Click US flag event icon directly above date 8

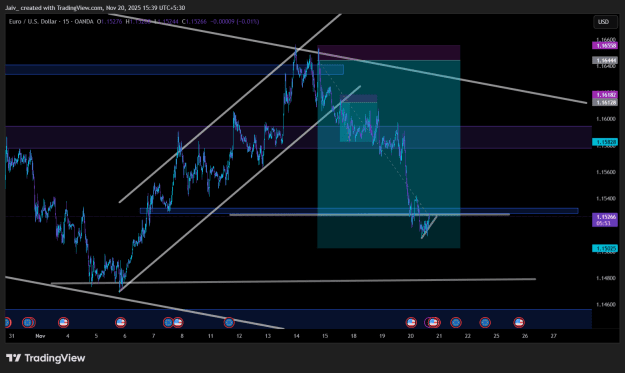pos(178,322)
